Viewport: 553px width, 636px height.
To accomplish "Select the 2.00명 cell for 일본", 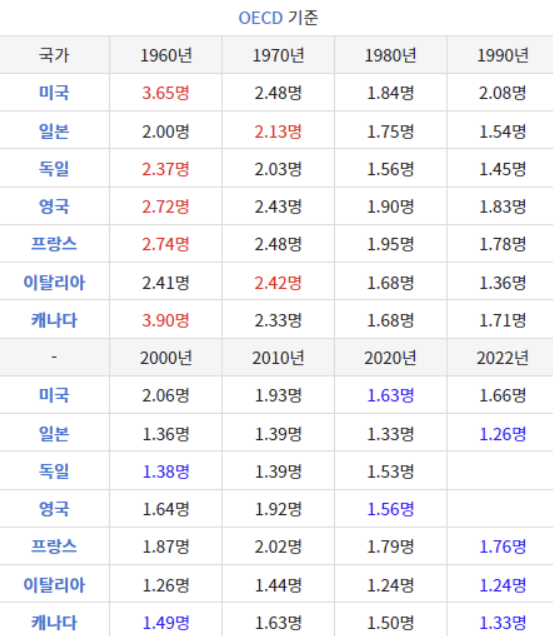I will point(166,131).
